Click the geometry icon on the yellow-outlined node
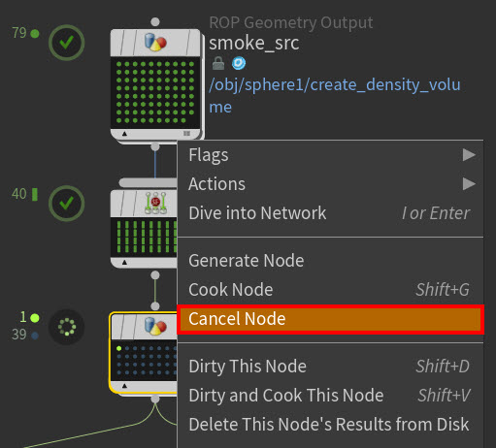This screenshot has height=448, width=496. coord(155,326)
